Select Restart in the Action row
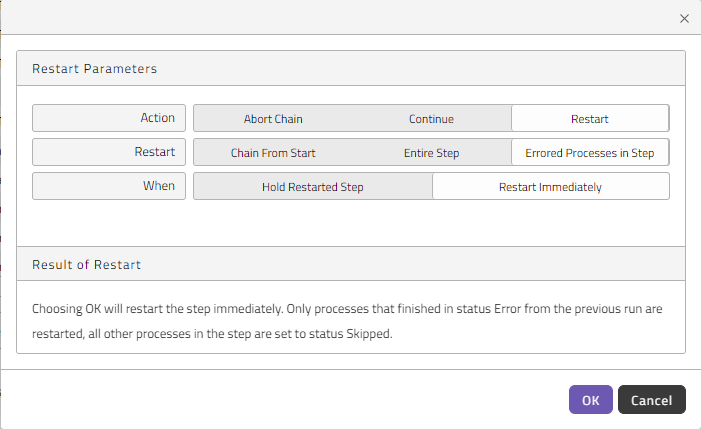The image size is (701, 429). 590,118
